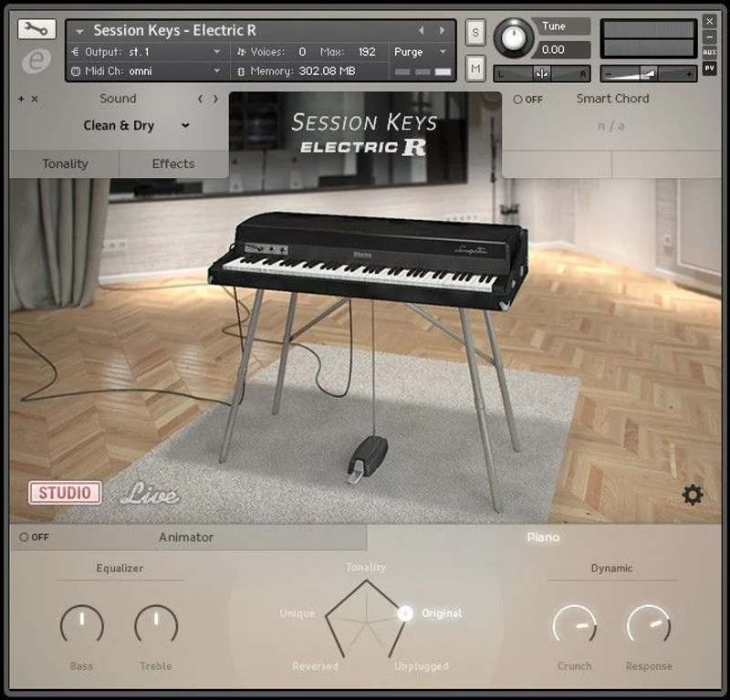Click the Memory 302.08 MB readout
Image resolution: width=730 pixels, height=700 pixels.
(x=327, y=71)
